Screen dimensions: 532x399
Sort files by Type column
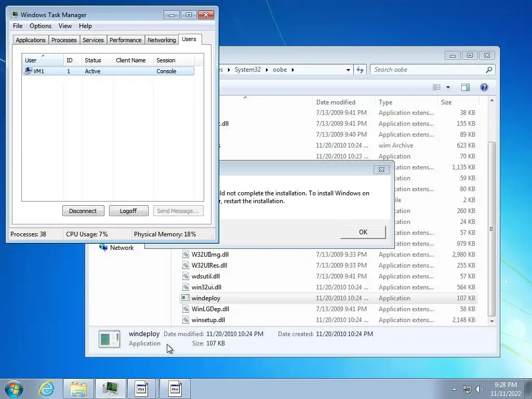pos(406,102)
